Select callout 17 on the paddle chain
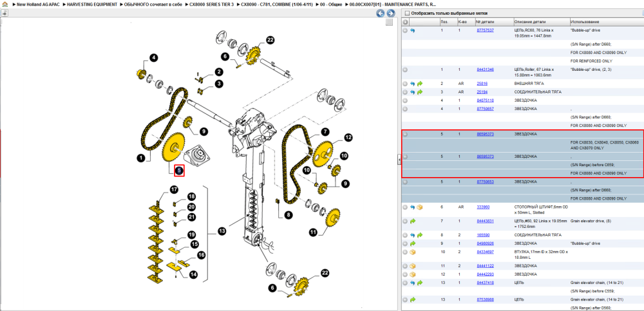644x311 pixels. coord(175,189)
